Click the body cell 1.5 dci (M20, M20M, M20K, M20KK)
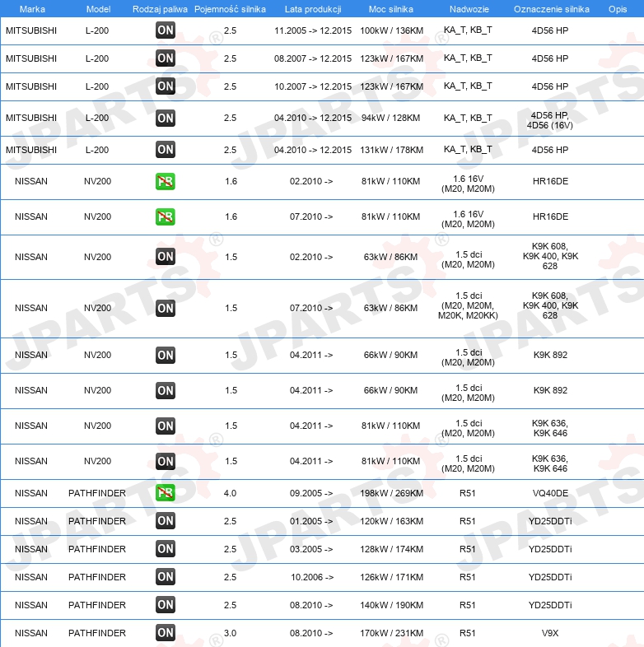Viewport: 644px width, 647px height. pos(468,305)
